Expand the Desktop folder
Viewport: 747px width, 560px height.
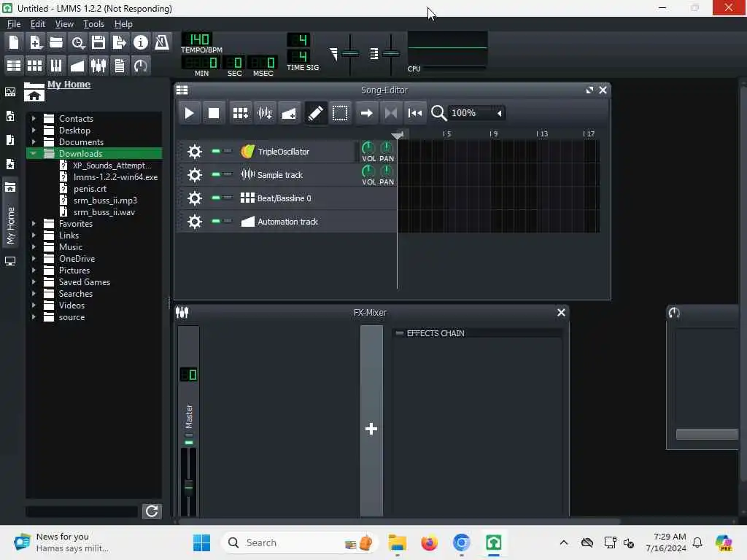(x=34, y=130)
